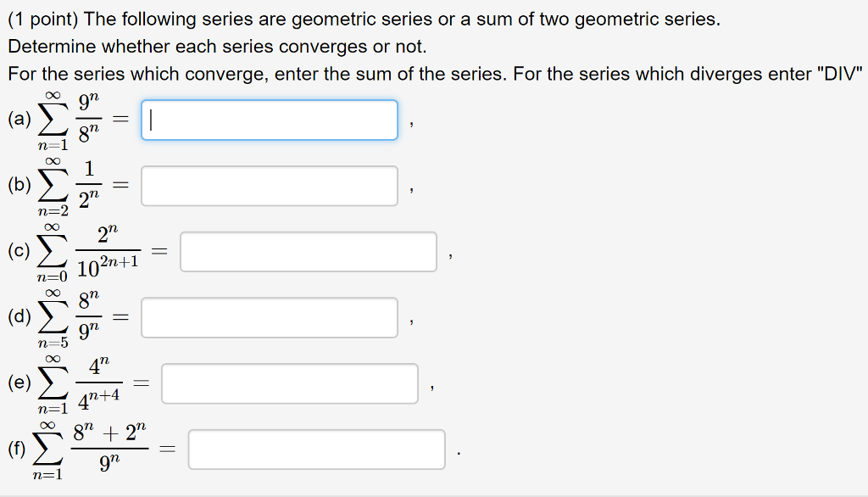The image size is (868, 497).
Task: Click the answer box for part (e)
Action: click(288, 383)
